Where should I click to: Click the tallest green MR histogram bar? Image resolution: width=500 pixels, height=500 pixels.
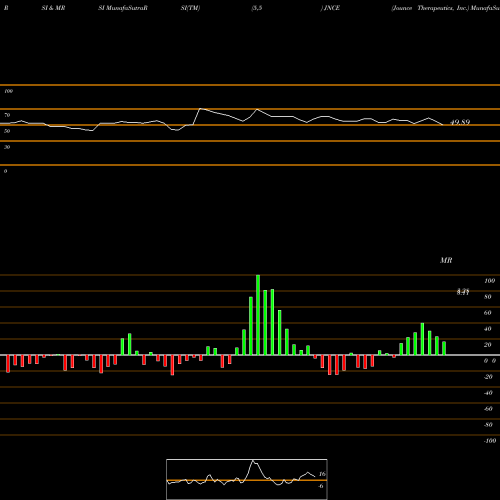click(x=258, y=315)
